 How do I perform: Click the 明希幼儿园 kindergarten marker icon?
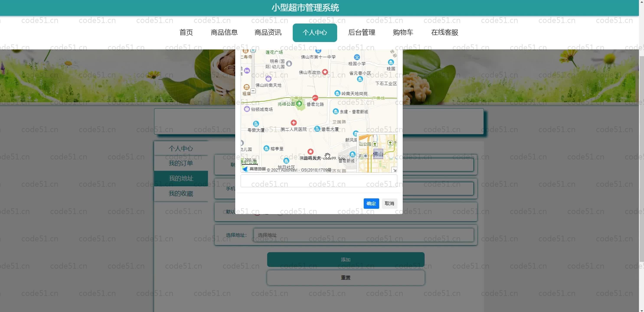[289, 63]
